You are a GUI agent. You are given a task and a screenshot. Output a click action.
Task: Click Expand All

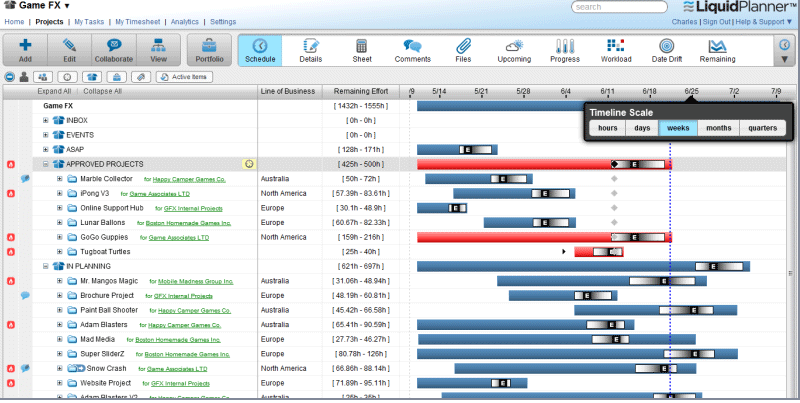click(54, 91)
